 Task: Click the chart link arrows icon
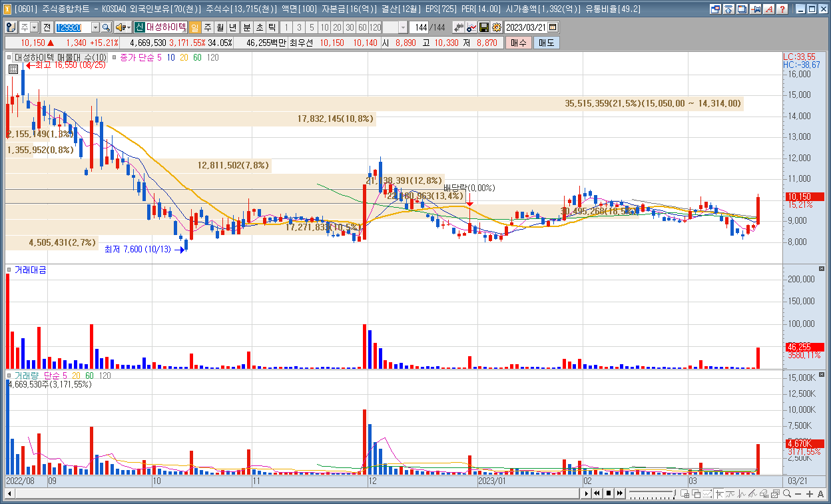[458, 27]
